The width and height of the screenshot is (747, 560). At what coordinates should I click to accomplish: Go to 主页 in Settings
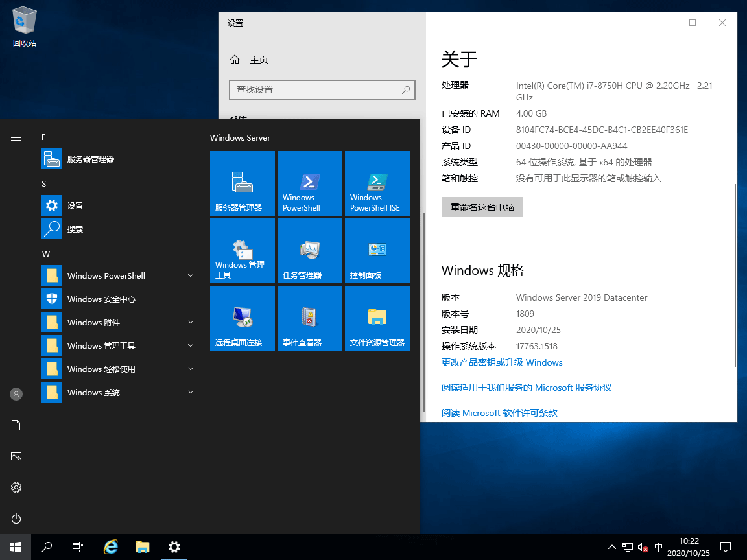pyautogui.click(x=259, y=59)
